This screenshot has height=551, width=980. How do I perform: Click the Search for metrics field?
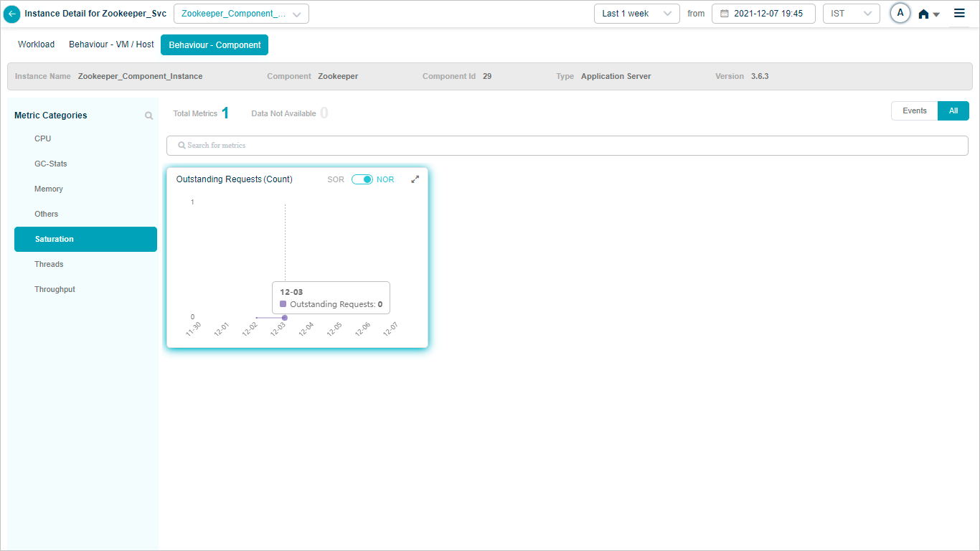click(567, 146)
